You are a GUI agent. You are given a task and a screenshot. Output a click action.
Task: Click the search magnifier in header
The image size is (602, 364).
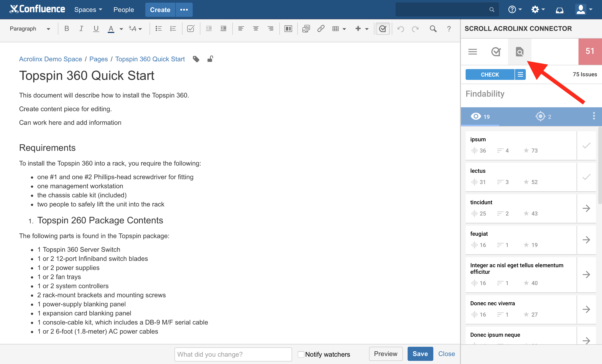tap(492, 10)
